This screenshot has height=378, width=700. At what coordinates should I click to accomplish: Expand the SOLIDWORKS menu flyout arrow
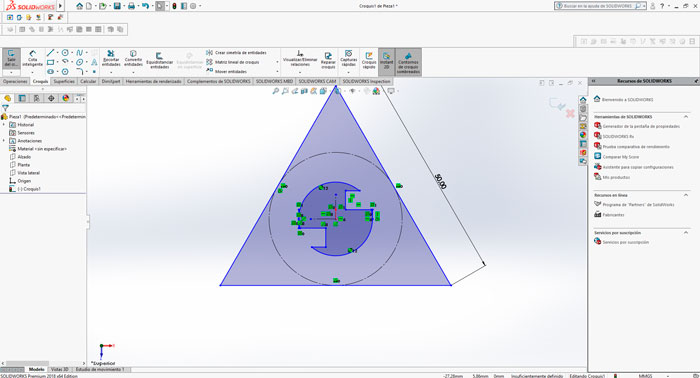61,6
